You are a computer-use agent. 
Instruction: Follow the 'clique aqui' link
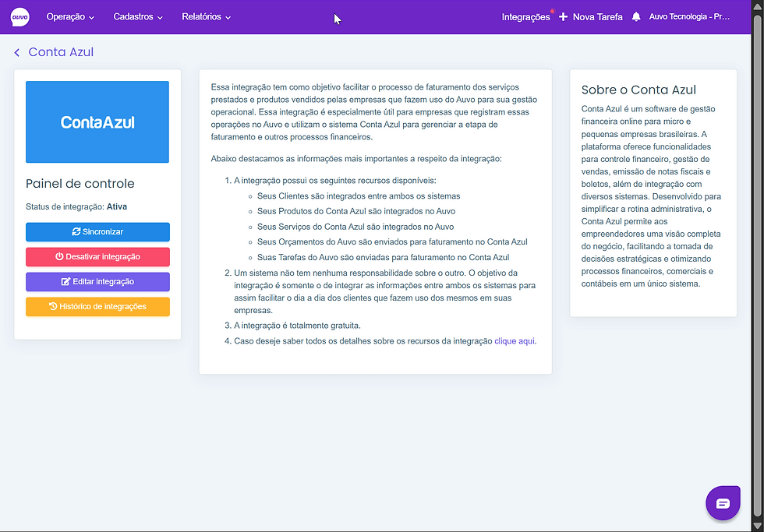point(515,341)
